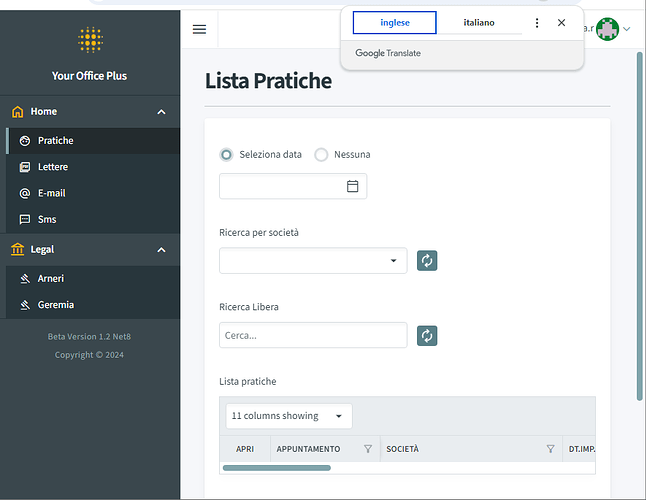Click refresh button beside Ricerca Libera

click(x=427, y=336)
